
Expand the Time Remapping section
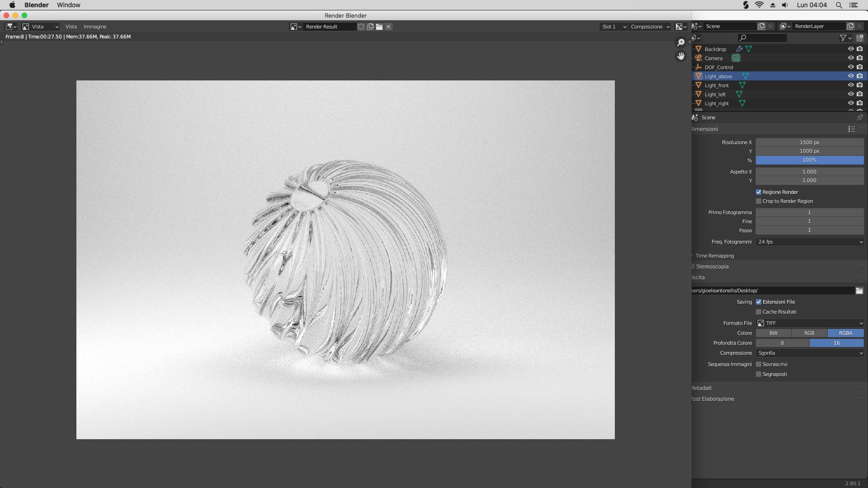pos(715,256)
